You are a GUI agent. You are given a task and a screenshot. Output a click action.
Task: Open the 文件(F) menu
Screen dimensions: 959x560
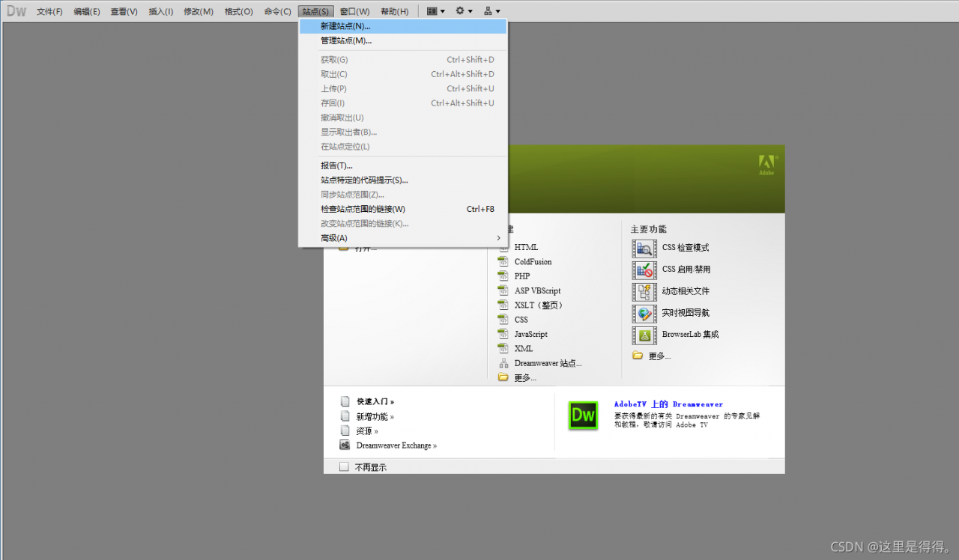pyautogui.click(x=50, y=11)
